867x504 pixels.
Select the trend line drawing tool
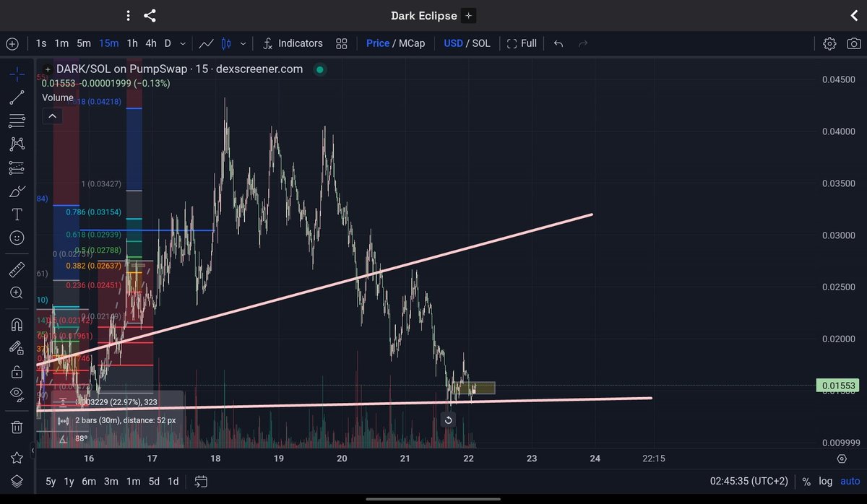point(17,97)
